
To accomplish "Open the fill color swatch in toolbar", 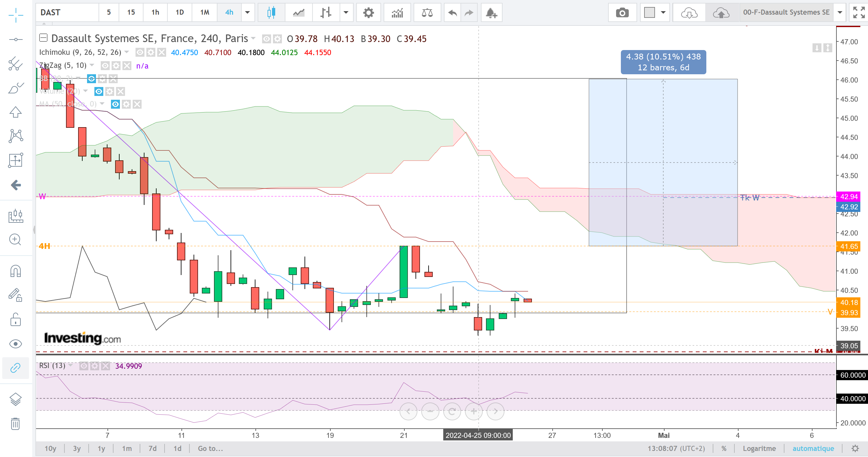I will point(649,13).
